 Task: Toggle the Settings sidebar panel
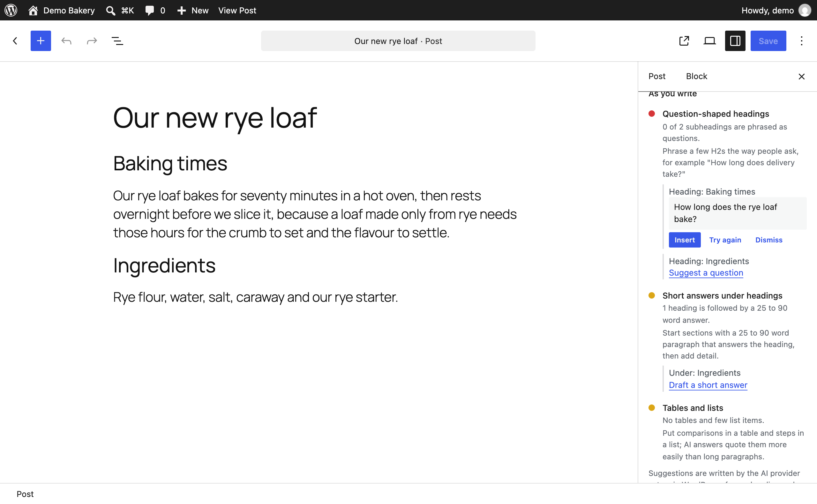coord(735,41)
